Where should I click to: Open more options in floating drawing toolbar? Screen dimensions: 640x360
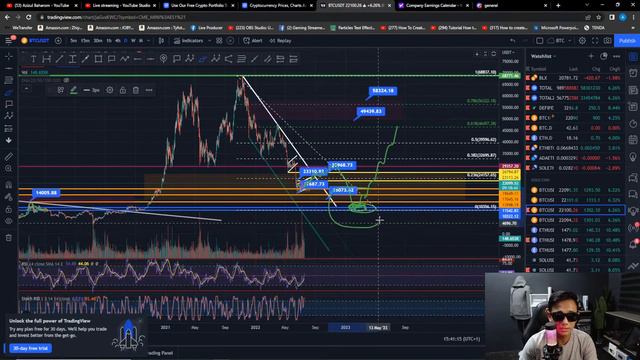click(x=149, y=90)
